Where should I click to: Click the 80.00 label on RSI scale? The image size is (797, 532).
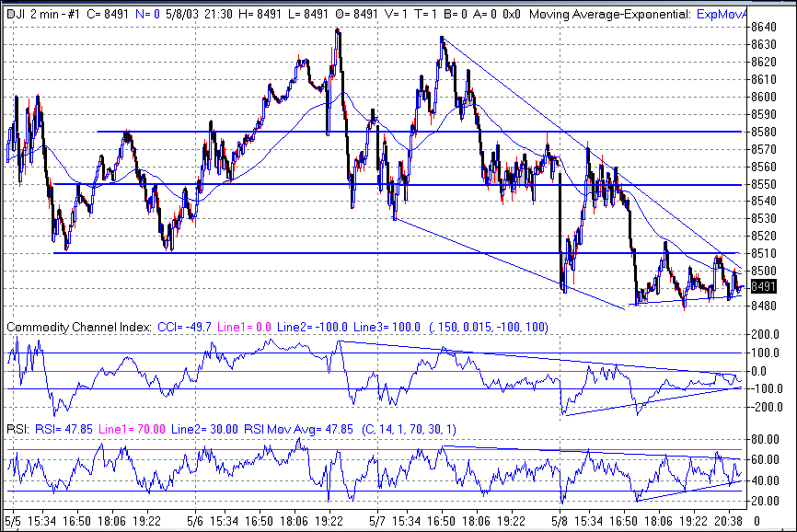coord(766,440)
